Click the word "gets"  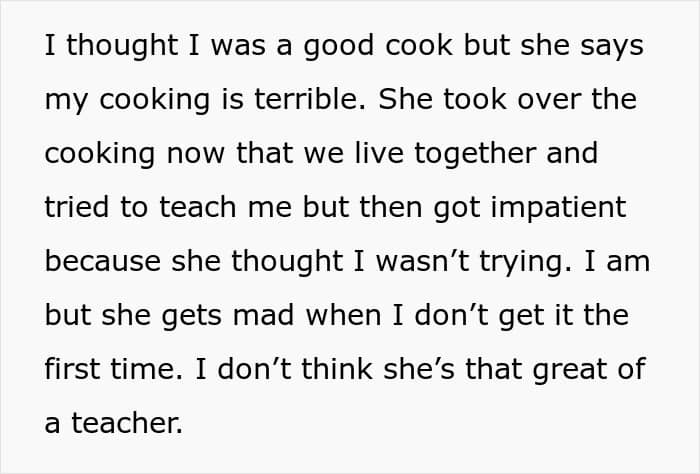[x=192, y=317]
